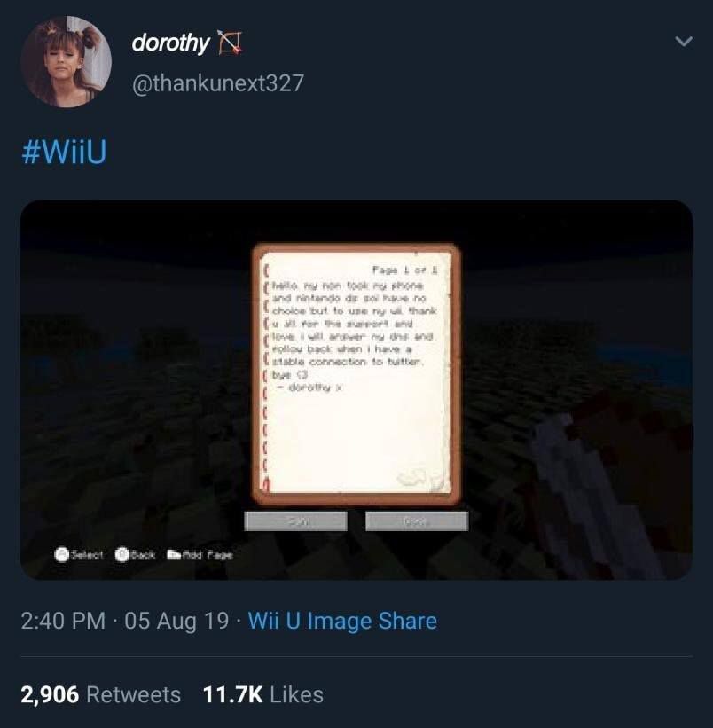Image resolution: width=713 pixels, height=728 pixels.
Task: Click the Page 1 of 1 label
Action: coord(404,270)
